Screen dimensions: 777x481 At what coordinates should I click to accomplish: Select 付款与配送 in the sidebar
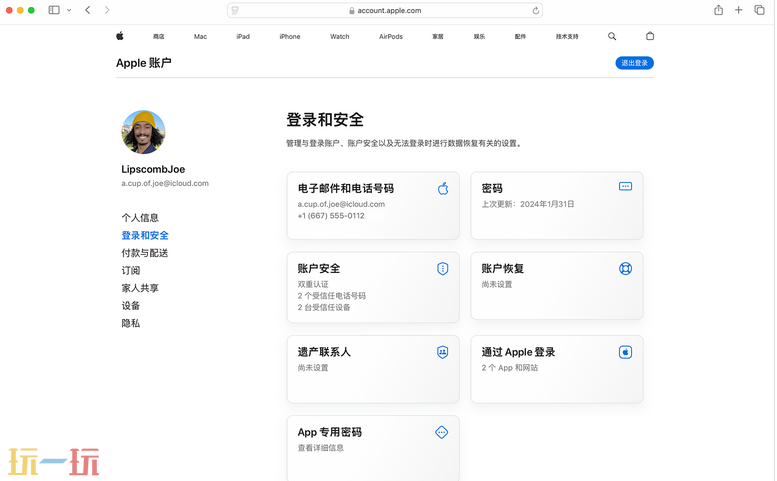[145, 253]
